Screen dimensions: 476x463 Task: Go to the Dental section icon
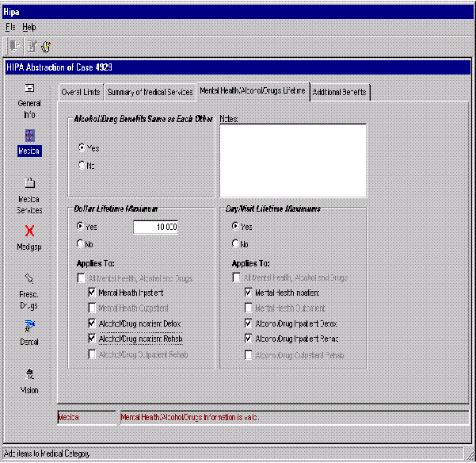[29, 327]
